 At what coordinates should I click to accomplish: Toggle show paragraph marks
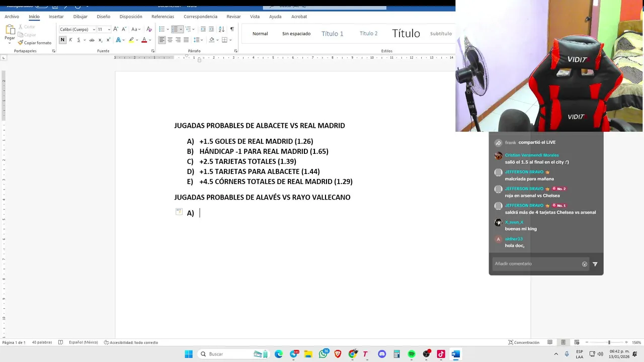[232, 29]
